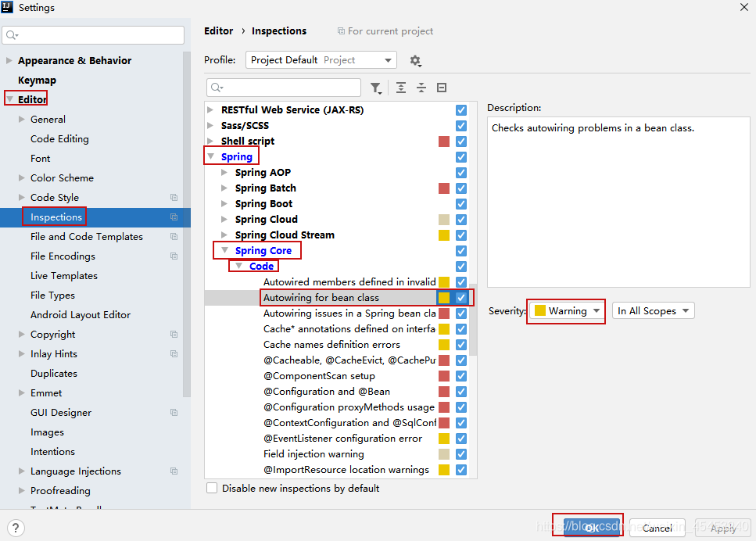The image size is (756, 541).
Task: Click beige severity swatch for Spring Cloud
Action: click(444, 220)
